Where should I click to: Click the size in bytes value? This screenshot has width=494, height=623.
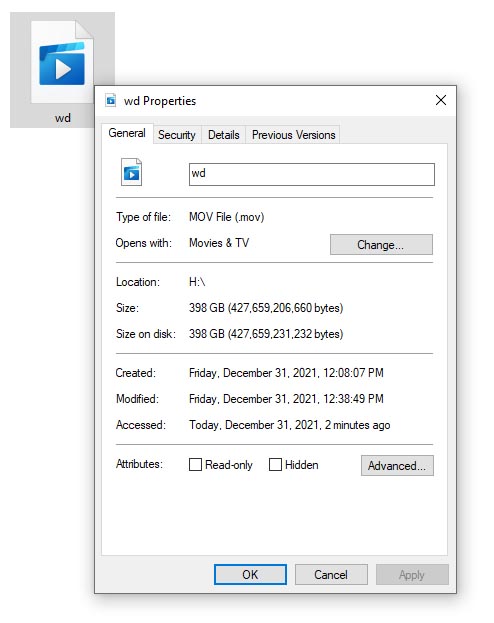click(266, 308)
